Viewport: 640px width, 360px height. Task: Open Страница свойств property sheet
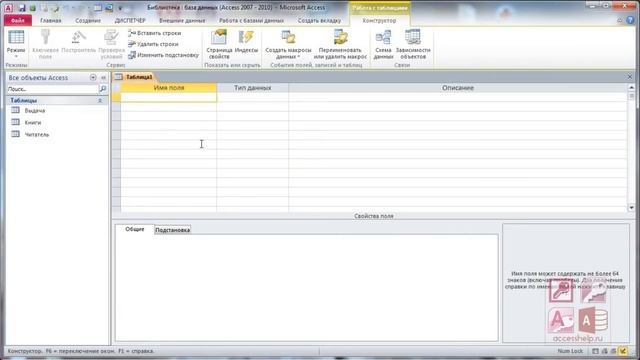coord(219,44)
